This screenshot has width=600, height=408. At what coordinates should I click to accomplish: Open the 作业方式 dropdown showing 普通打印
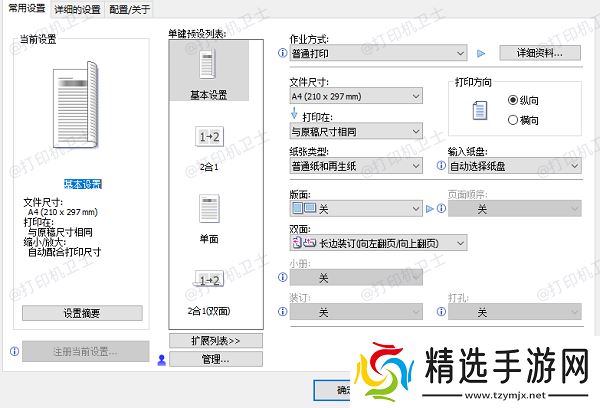tap(378, 53)
